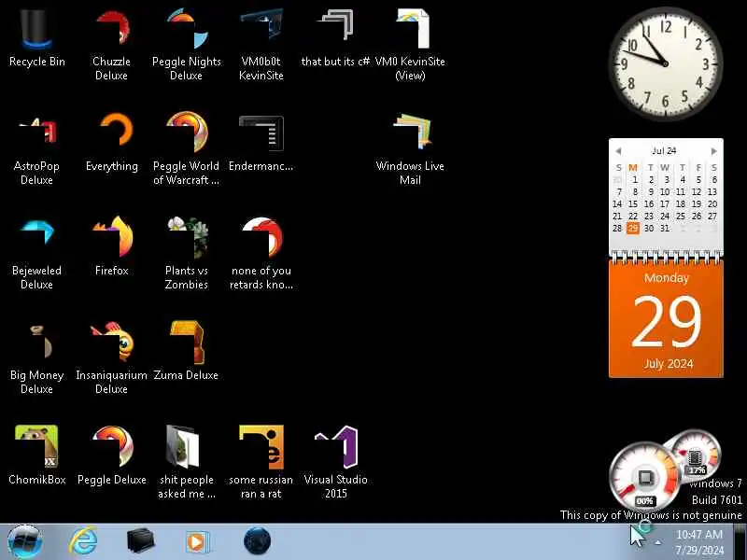Viewport: 747px width, 560px height.
Task: Click the RAM meter dial showing 17%
Action: [x=695, y=455]
